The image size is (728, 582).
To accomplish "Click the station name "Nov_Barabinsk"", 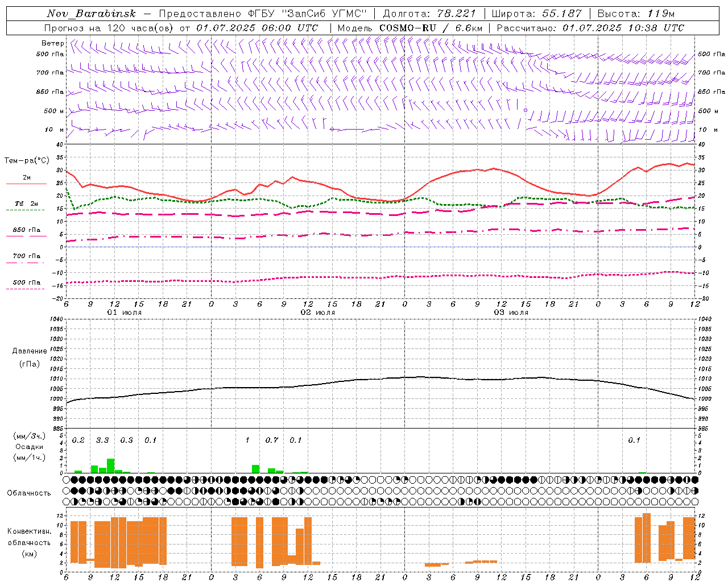I will tap(92, 14).
